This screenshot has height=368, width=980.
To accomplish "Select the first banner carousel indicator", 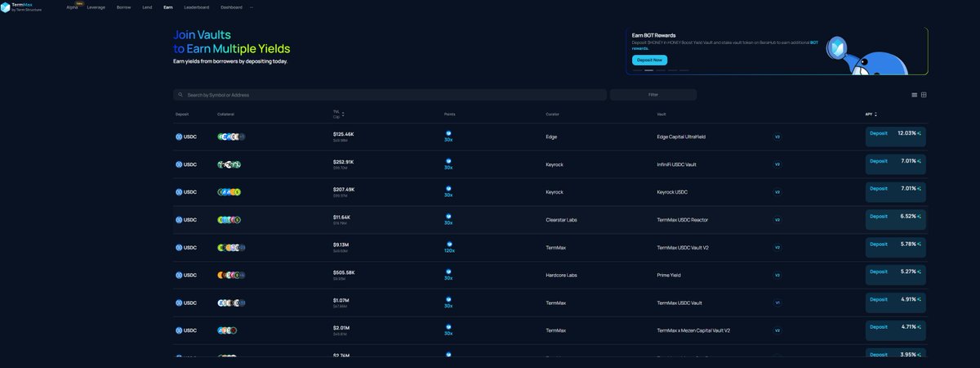I will (x=637, y=70).
